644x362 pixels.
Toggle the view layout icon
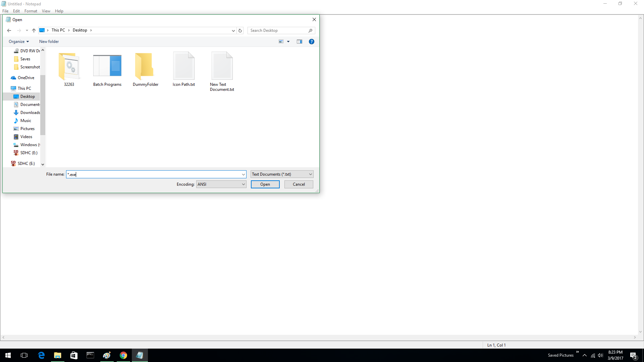click(281, 42)
